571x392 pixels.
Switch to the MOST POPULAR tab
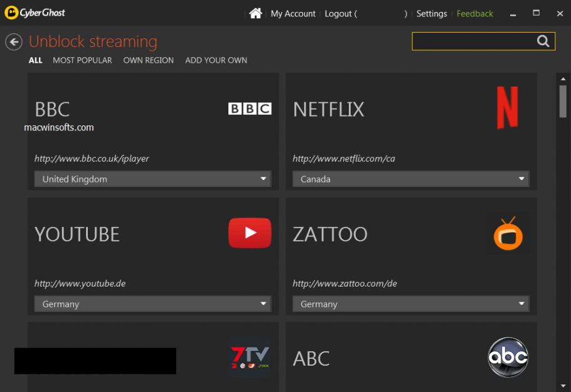tap(82, 60)
